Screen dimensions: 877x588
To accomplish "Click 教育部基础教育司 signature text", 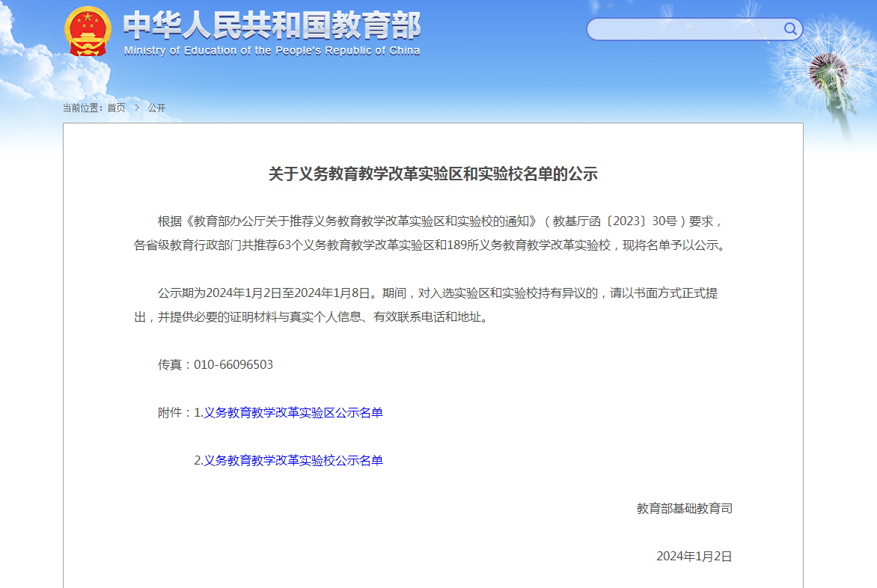I will (x=685, y=509).
